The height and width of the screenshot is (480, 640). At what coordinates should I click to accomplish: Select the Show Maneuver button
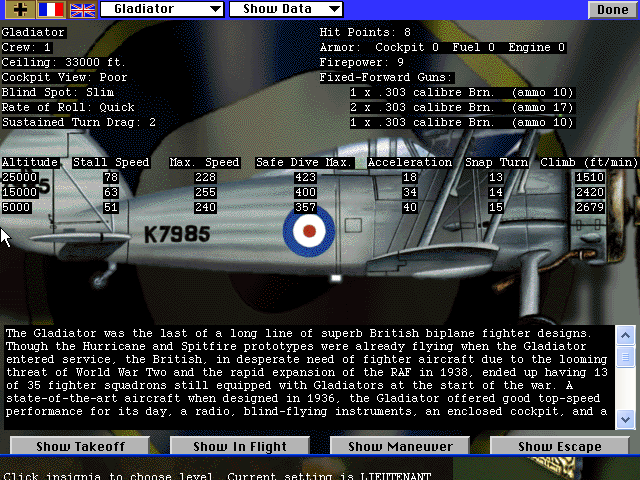click(401, 446)
